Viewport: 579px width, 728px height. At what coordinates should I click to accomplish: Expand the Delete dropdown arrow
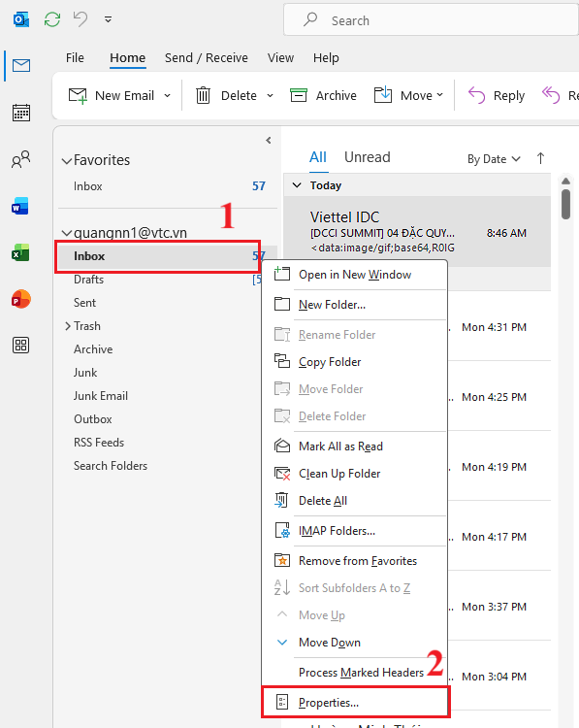click(x=270, y=96)
